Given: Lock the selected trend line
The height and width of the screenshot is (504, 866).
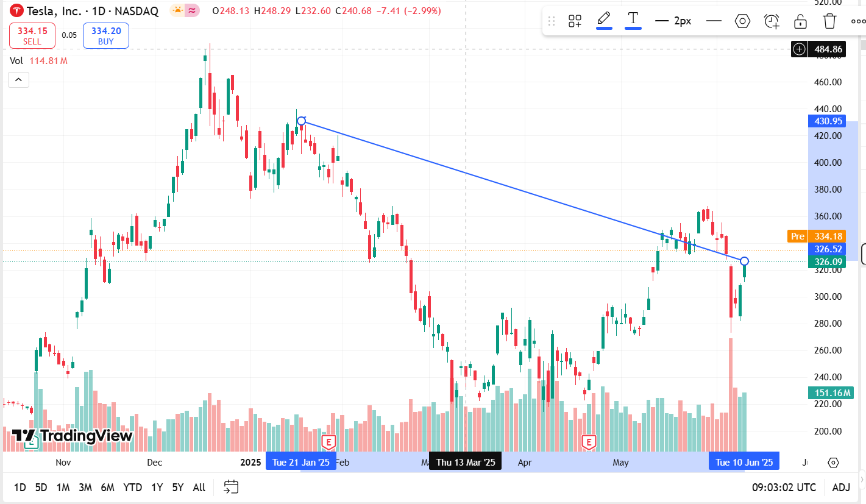Looking at the screenshot, I should tap(800, 21).
